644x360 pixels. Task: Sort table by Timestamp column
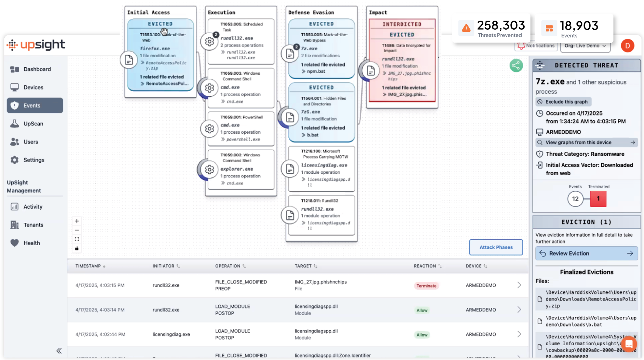click(90, 266)
